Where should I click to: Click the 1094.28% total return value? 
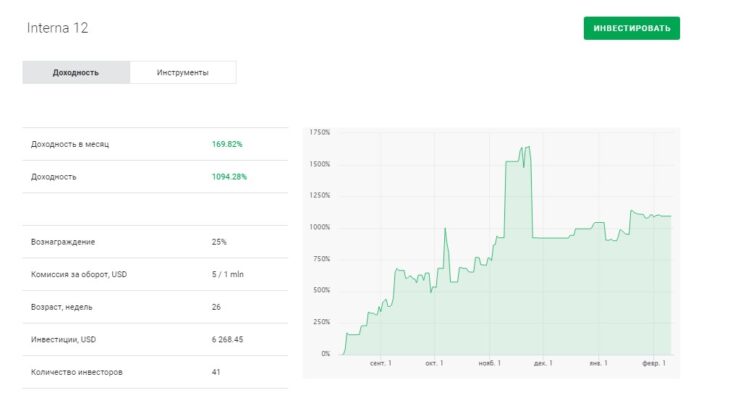pyautogui.click(x=230, y=177)
